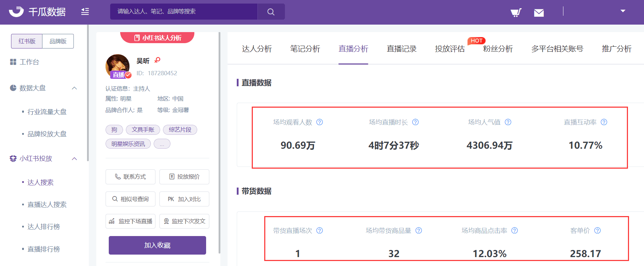
Task: Switch to 红书版 version toggle
Action: click(27, 41)
